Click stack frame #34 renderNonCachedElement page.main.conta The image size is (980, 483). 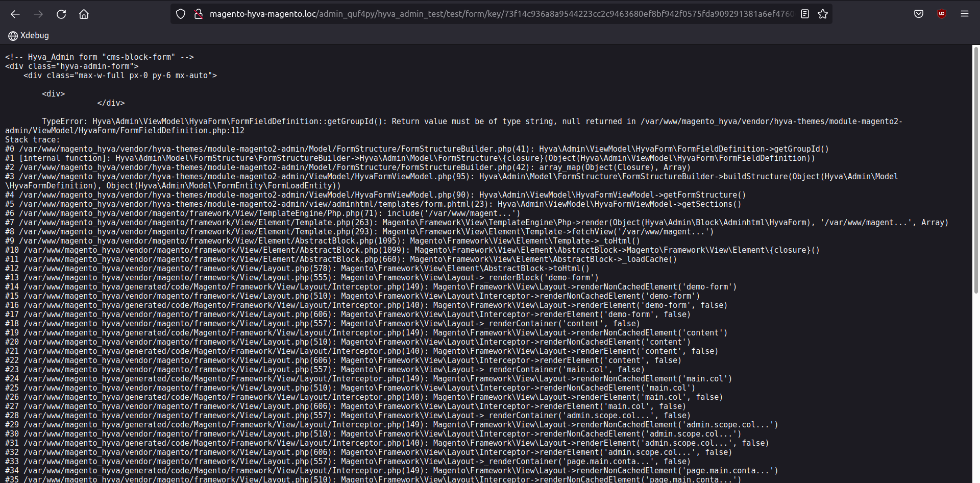point(391,471)
